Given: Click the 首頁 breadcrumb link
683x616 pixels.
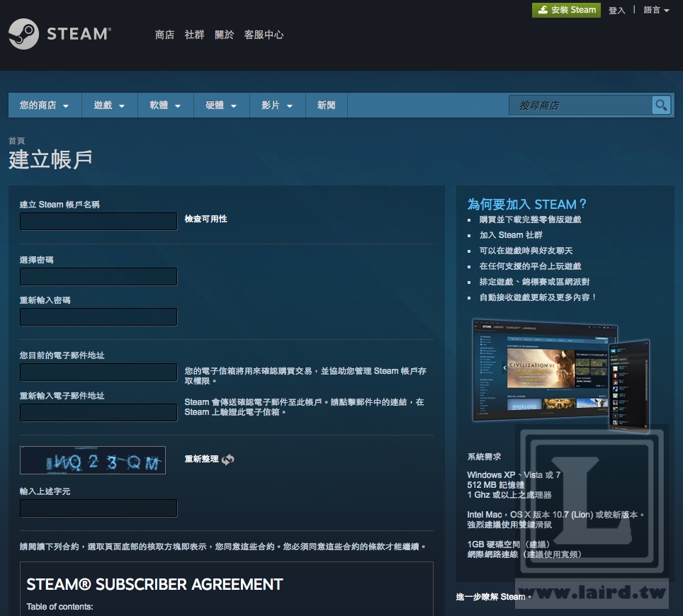Looking at the screenshot, I should (x=16, y=141).
